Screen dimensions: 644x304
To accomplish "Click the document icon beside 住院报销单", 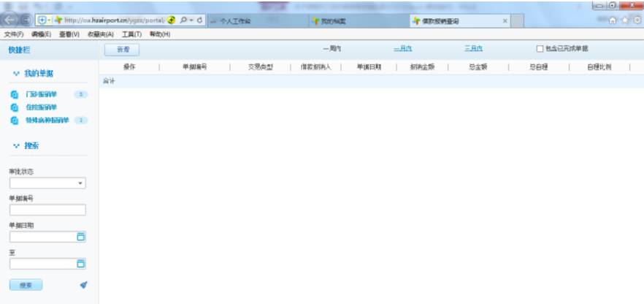I will click(15, 107).
